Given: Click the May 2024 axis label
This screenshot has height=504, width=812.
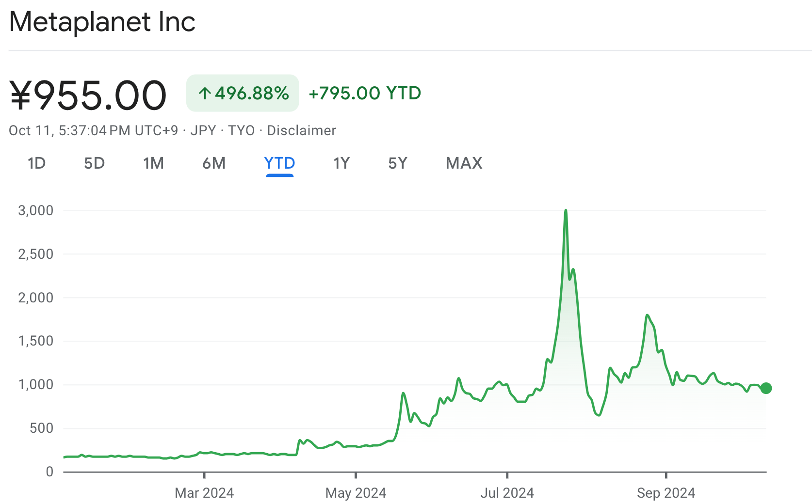Looking at the screenshot, I should click(x=356, y=493).
